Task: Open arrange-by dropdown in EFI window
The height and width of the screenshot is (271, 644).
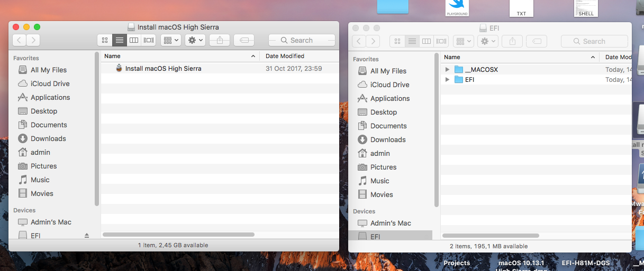Action: (x=463, y=41)
